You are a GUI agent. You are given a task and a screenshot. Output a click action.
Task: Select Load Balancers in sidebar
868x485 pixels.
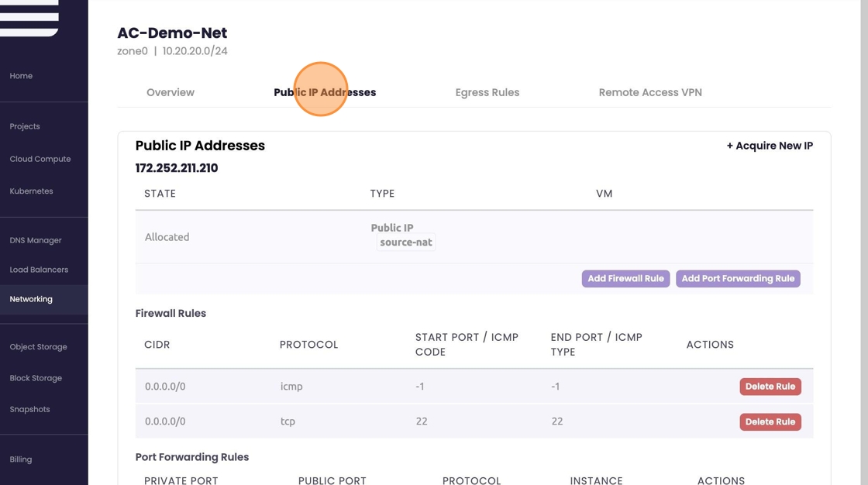tap(39, 270)
